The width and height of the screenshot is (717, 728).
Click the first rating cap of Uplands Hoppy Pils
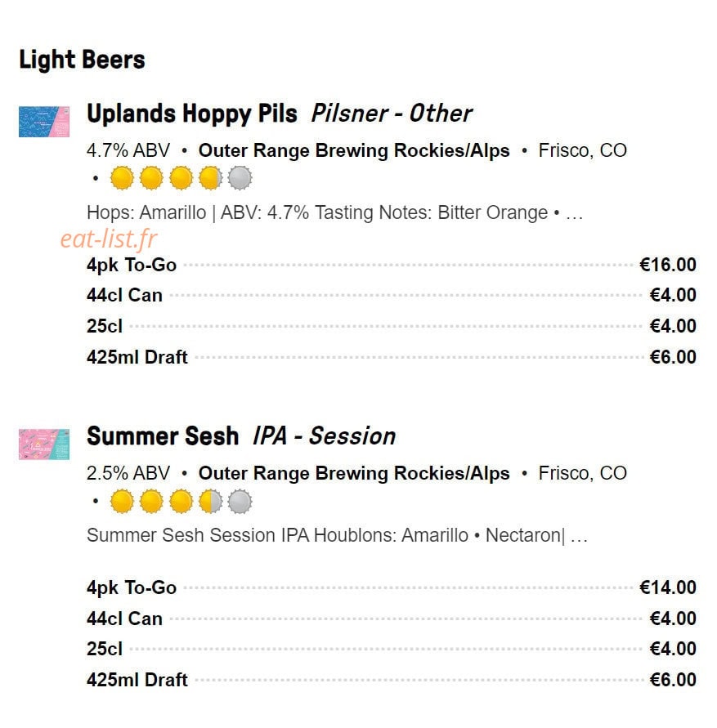click(x=122, y=178)
